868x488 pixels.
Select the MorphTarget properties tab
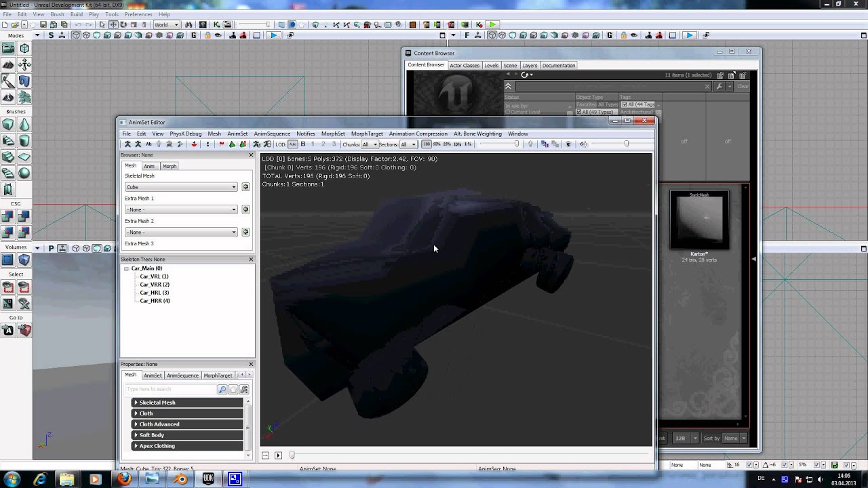tap(218, 375)
